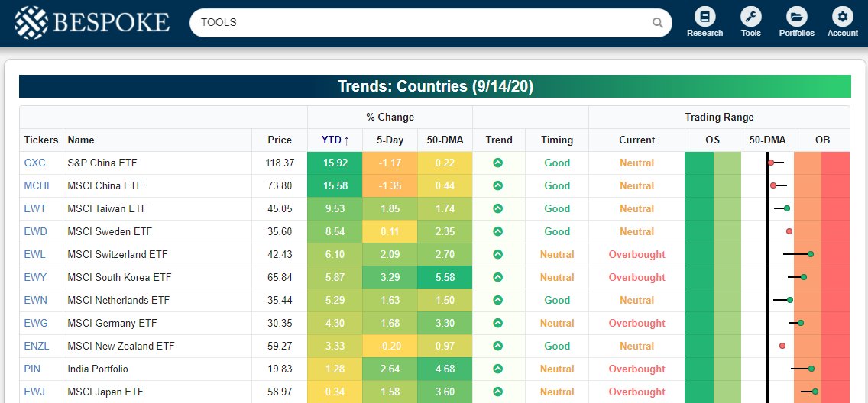Open the GXC ticker link
Viewport: 868px width, 403px height.
(x=34, y=163)
